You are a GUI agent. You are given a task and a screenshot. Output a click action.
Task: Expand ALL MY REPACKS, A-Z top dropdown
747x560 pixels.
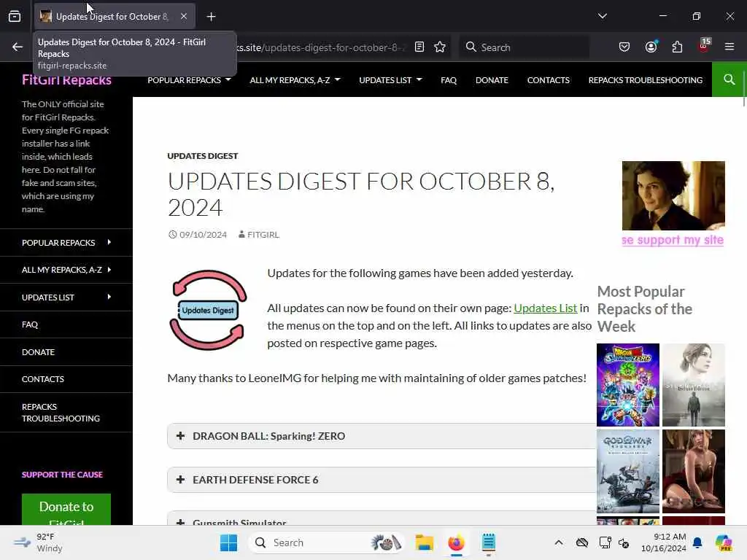point(295,80)
